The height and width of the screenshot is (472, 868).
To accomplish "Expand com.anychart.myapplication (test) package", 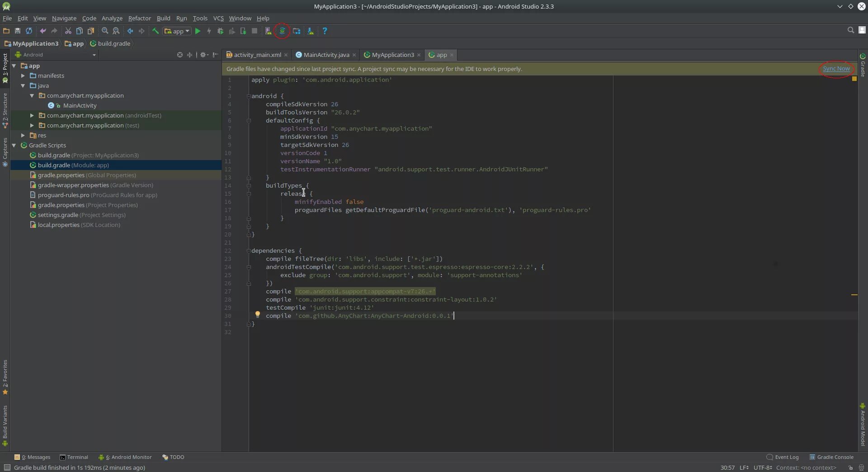I will 32,125.
